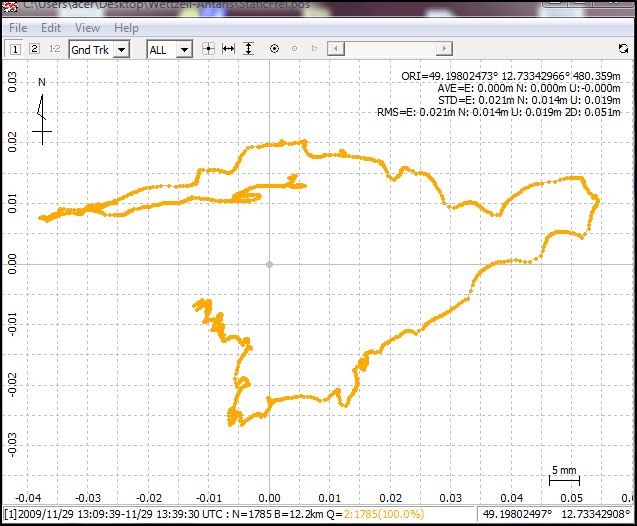637x526 pixels.
Task: Click the time scrollbar left arrow
Action: [334, 48]
